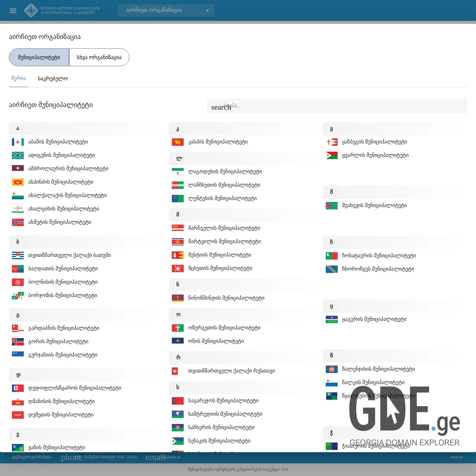Screen dimensions: 476x476
Task: Click the Abasha municipality flag icon
Action: pos(18,142)
